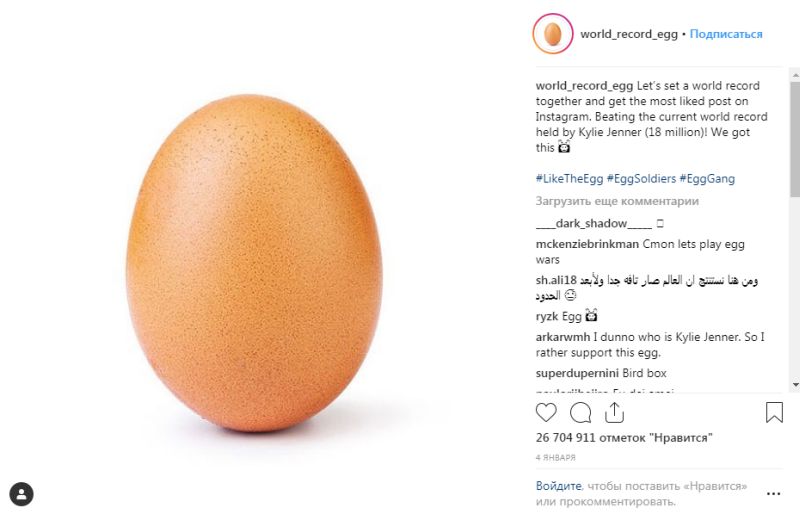800x514 pixels.
Task: Open the #LikeTheEgg hashtag
Action: tap(568, 179)
